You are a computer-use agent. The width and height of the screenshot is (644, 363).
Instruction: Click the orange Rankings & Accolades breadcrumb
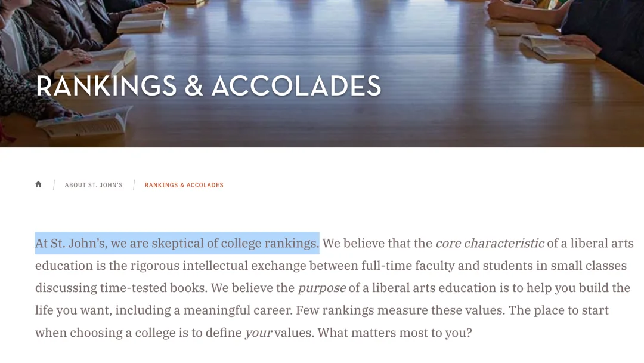[x=184, y=186]
